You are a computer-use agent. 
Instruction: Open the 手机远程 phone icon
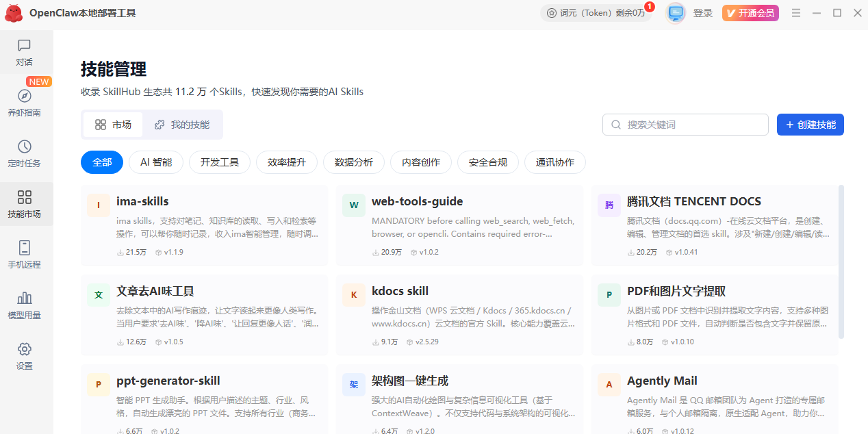pyautogui.click(x=25, y=248)
